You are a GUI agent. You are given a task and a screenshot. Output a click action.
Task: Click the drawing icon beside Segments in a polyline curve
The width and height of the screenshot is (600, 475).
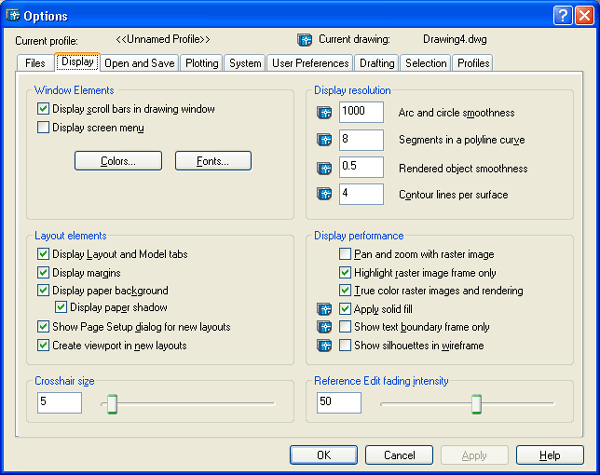(x=323, y=140)
